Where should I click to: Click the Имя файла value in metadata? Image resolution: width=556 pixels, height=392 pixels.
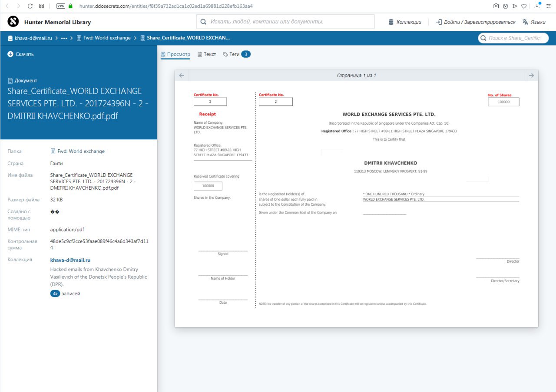pyautogui.click(x=93, y=181)
